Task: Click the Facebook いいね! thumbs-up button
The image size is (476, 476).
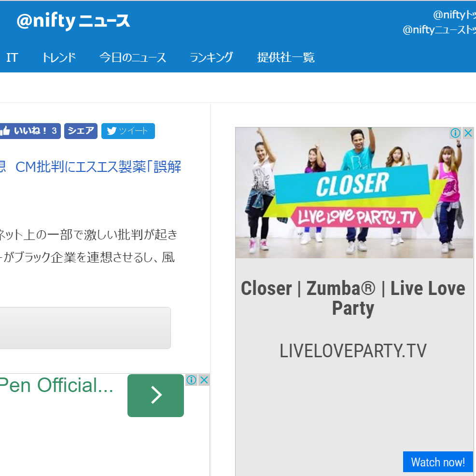Action: [30, 131]
